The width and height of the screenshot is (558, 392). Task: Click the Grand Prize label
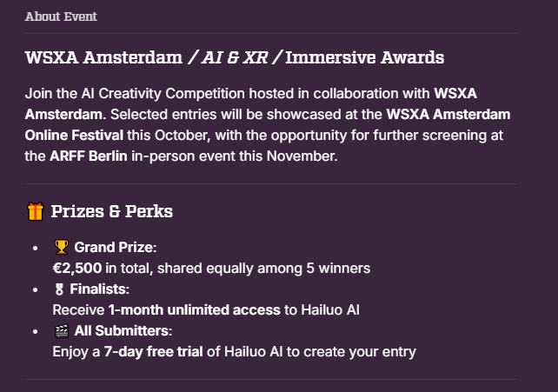tap(116, 247)
